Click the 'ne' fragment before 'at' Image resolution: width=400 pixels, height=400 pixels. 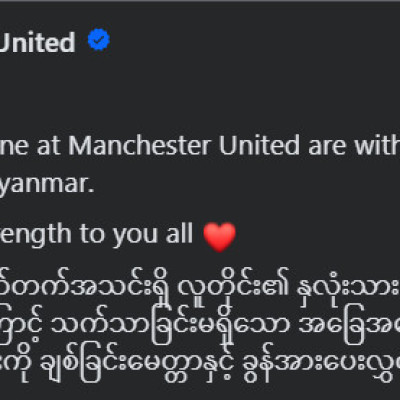[14, 148]
